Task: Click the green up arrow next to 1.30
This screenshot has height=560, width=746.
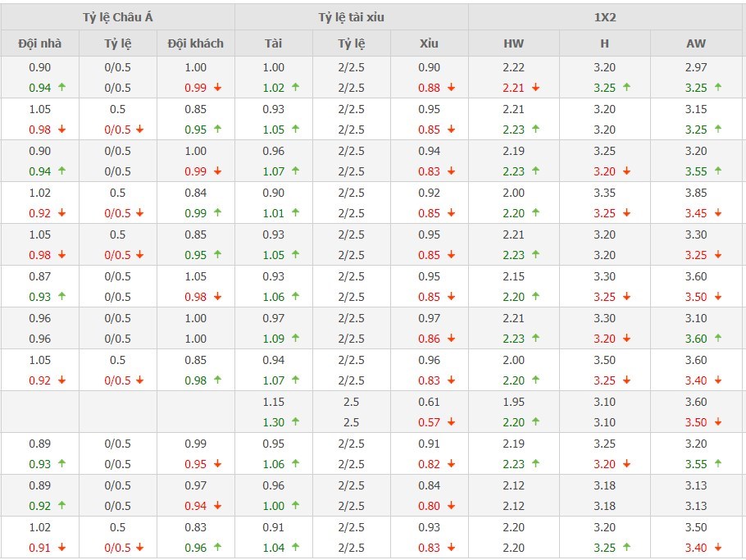Action: (x=295, y=422)
